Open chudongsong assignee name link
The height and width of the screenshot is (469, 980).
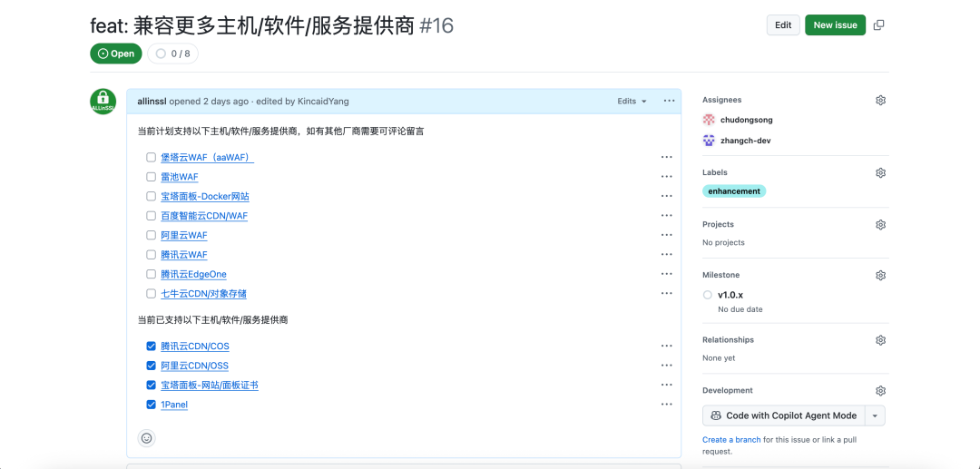pyautogui.click(x=746, y=120)
